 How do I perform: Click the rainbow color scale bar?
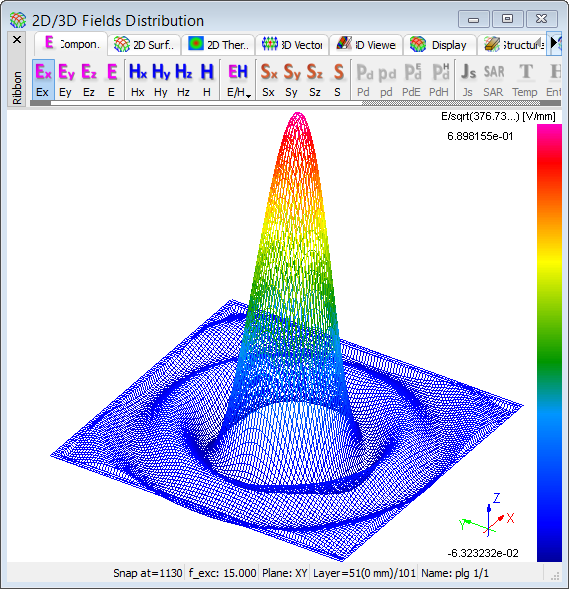pyautogui.click(x=549, y=343)
